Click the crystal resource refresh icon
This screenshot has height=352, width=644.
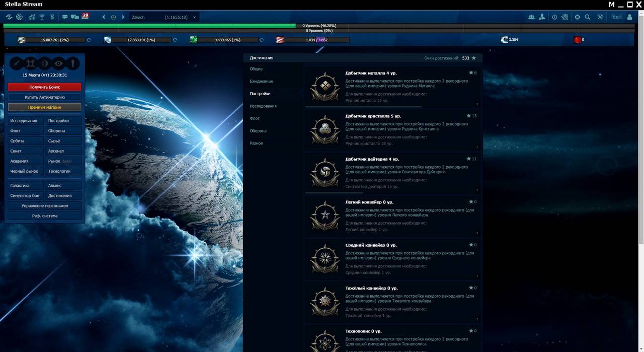point(175,40)
